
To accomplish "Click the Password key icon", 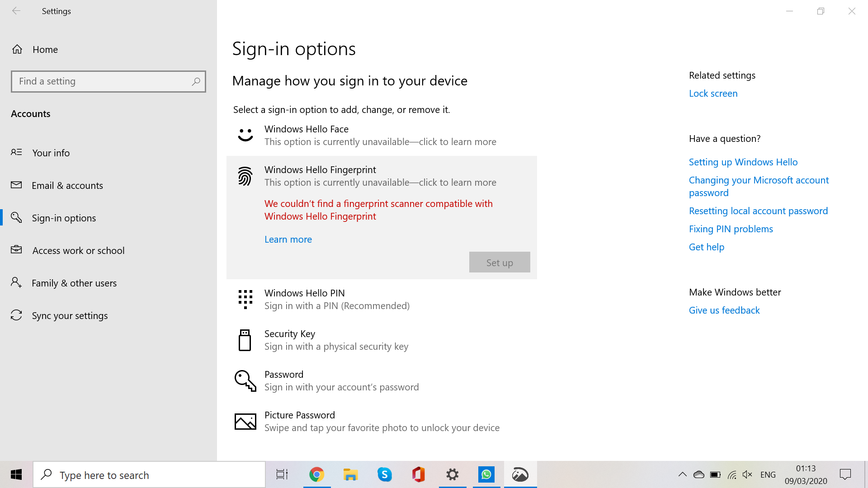I will pos(245,380).
